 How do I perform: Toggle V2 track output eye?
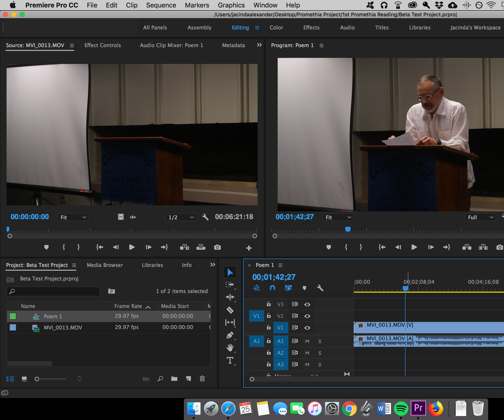click(x=307, y=316)
